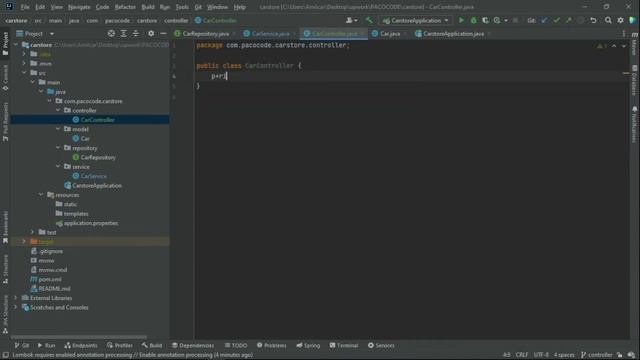
Task: Expand Scratches and Consoles node
Action: [16, 307]
